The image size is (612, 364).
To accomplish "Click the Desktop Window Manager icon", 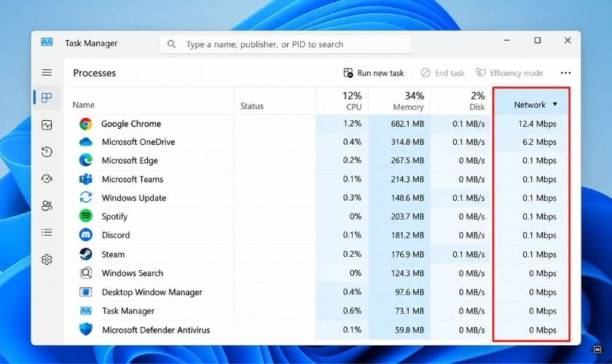I will coord(85,292).
